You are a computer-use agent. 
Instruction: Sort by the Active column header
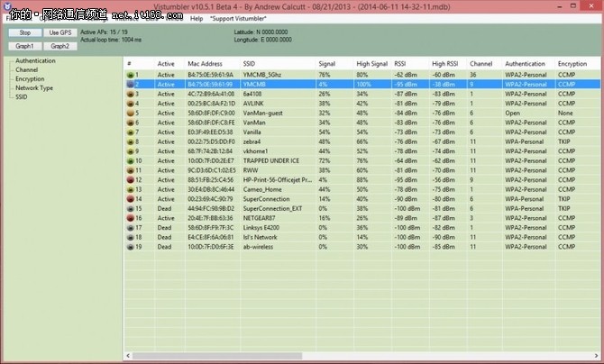(x=169, y=64)
